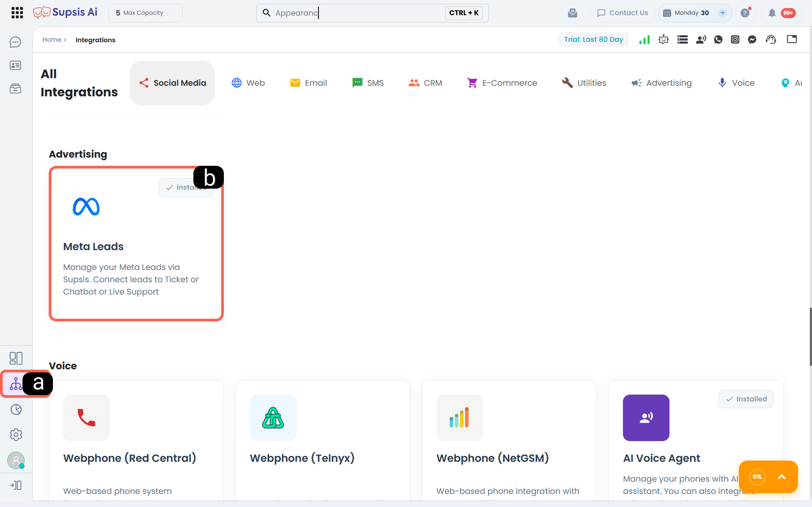Open reports pie chart icon in sidebar
Screen dimensions: 812x507
pyautogui.click(x=16, y=409)
